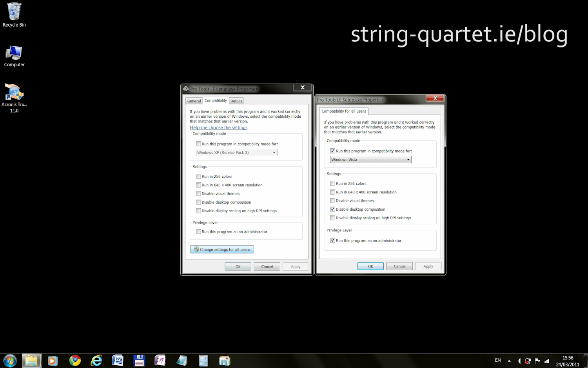Viewport: 588px width, 368px height.
Task: Tick Disable visual themes in left window
Action: (x=198, y=194)
